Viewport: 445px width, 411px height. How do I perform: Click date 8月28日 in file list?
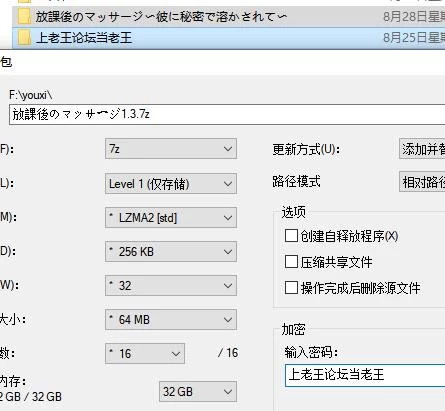(414, 16)
